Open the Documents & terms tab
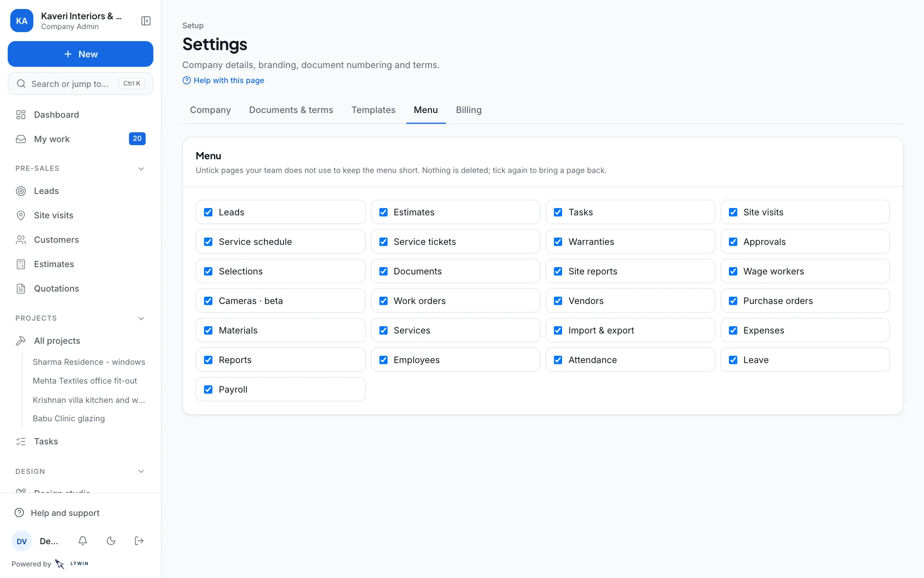The width and height of the screenshot is (924, 578). coord(291,110)
